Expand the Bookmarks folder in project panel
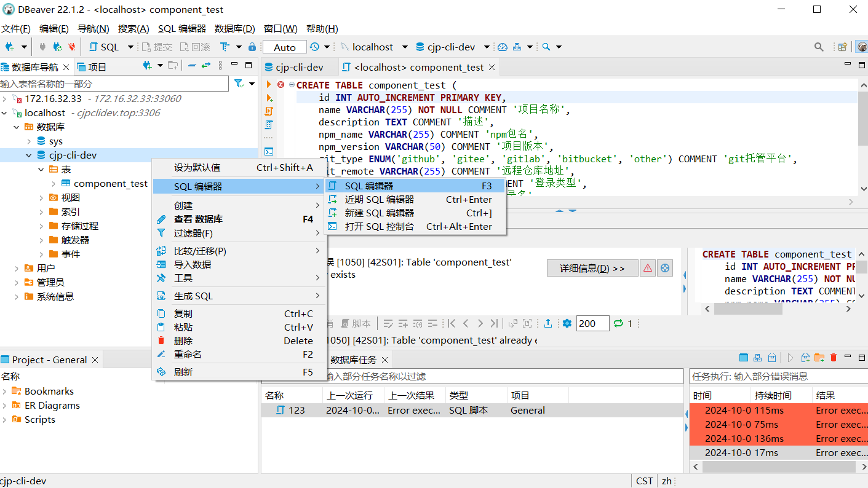 pos(5,392)
